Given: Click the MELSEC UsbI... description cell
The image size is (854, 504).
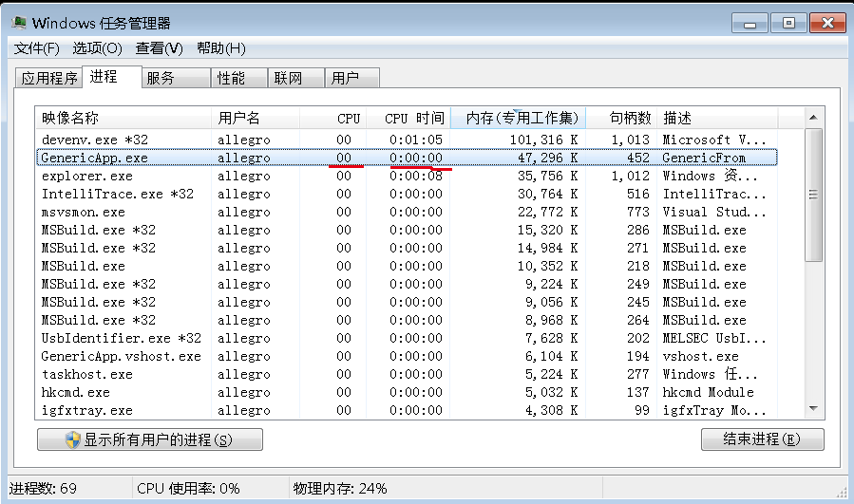Looking at the screenshot, I should [x=714, y=338].
